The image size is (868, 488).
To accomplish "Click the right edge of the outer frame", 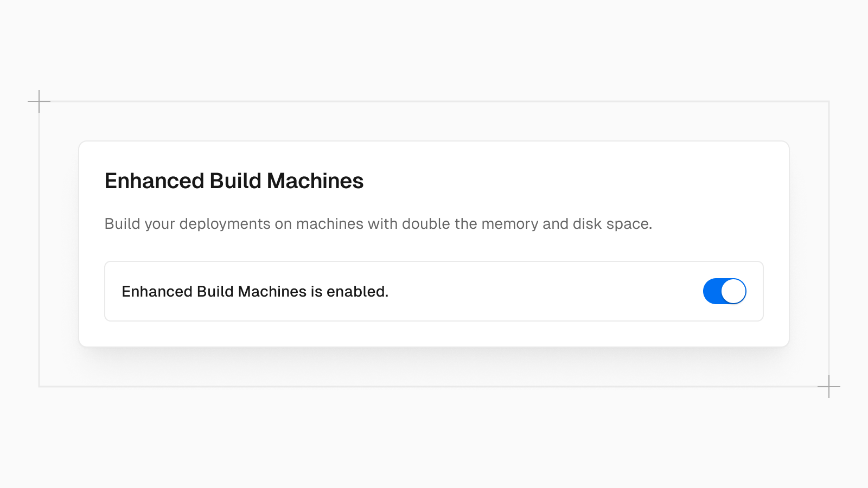I will (x=829, y=244).
